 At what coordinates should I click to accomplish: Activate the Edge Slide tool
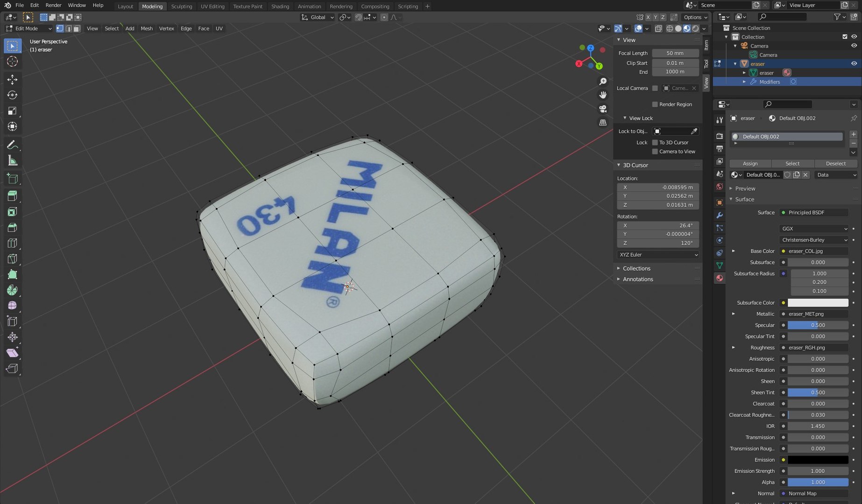(x=13, y=322)
